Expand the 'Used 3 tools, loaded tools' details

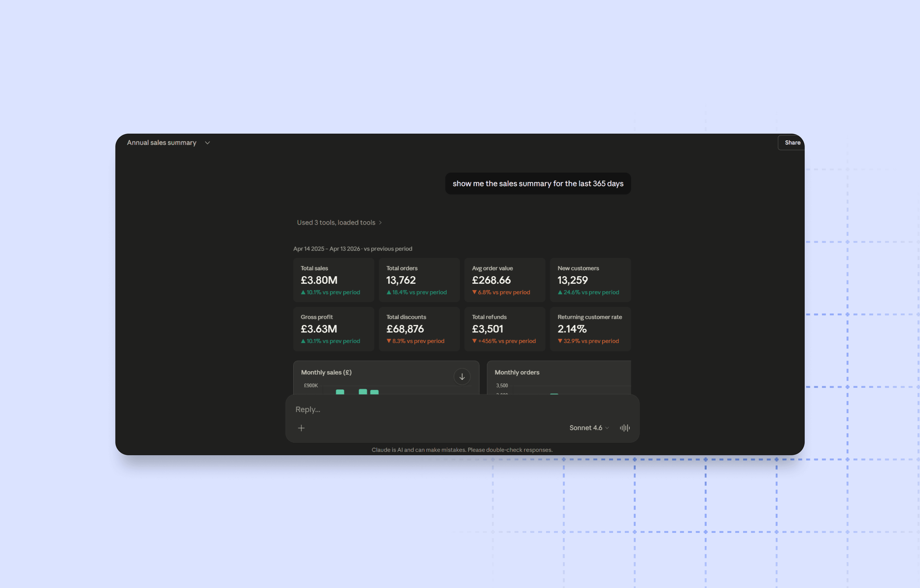(339, 223)
